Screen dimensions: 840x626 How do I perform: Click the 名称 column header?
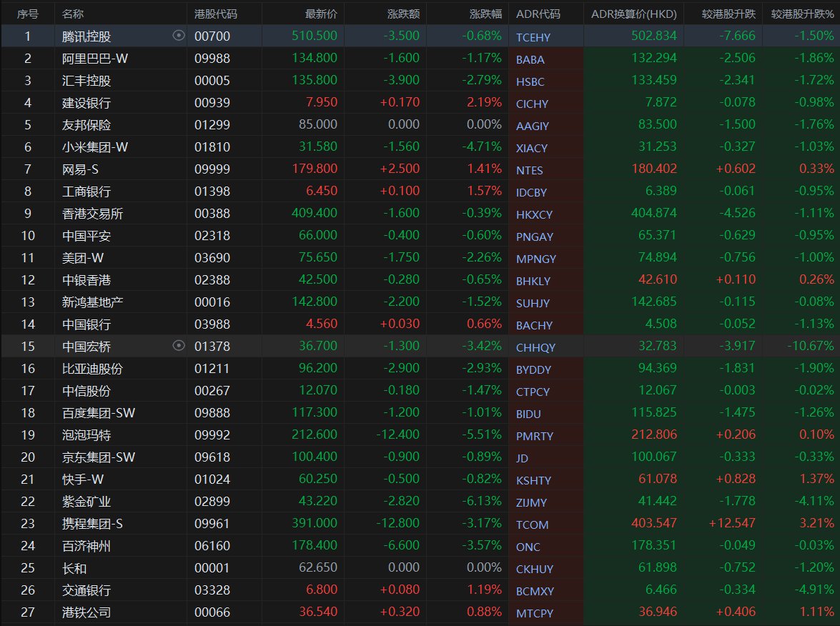(72, 14)
